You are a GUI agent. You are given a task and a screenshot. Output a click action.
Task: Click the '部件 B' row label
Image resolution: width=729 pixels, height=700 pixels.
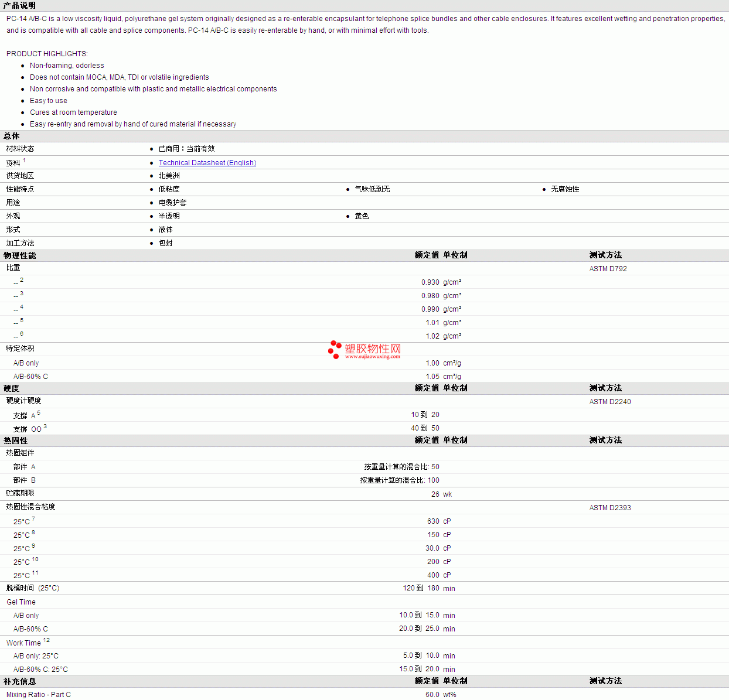click(25, 480)
